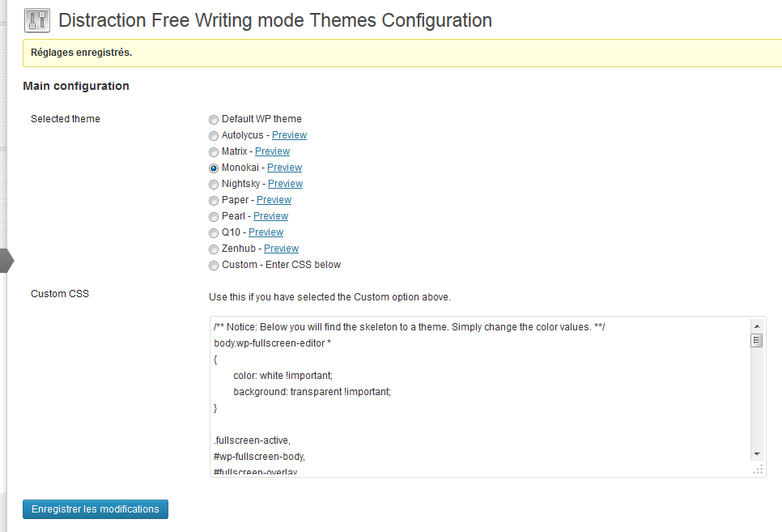Open Preview link for Q10 theme
Screen dimensions: 782x532
(x=266, y=232)
